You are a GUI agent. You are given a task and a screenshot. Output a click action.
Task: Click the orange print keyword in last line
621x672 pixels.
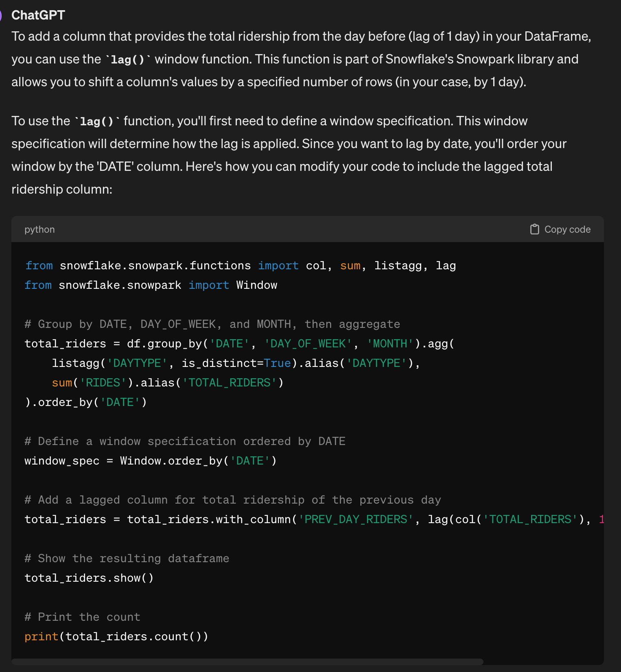click(x=41, y=637)
